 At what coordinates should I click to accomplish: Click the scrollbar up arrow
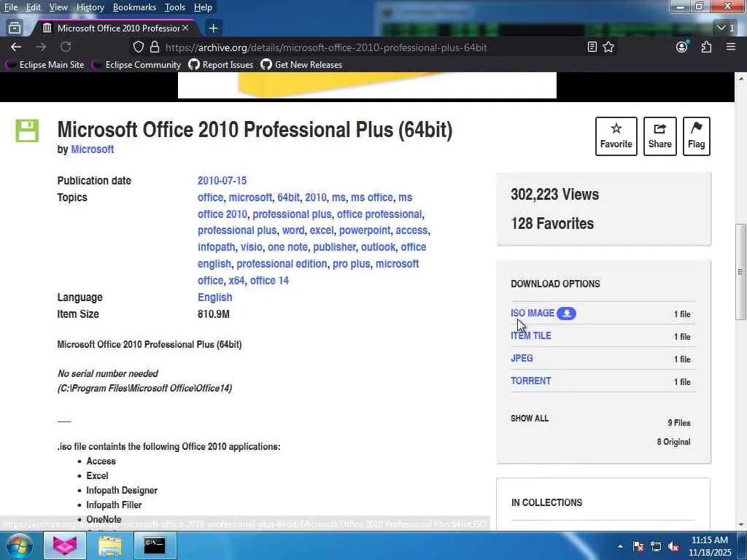click(740, 78)
